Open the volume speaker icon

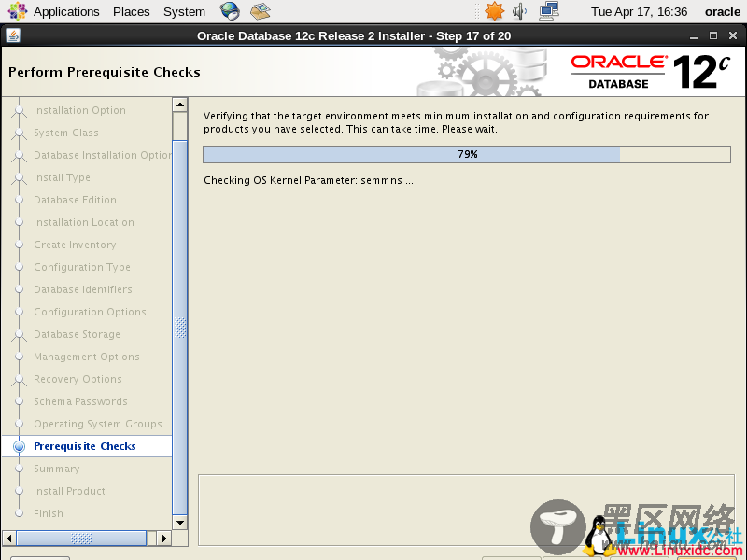click(519, 11)
